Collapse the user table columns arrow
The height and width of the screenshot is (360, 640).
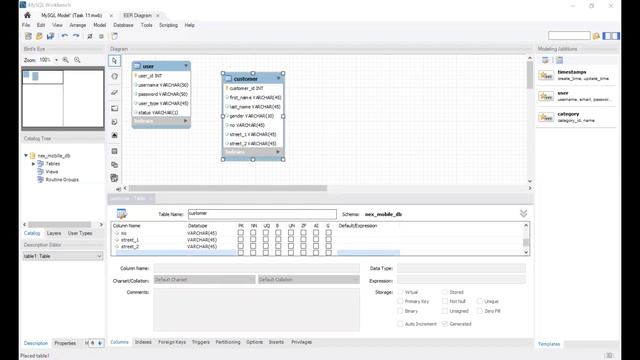pyautogui.click(x=186, y=66)
